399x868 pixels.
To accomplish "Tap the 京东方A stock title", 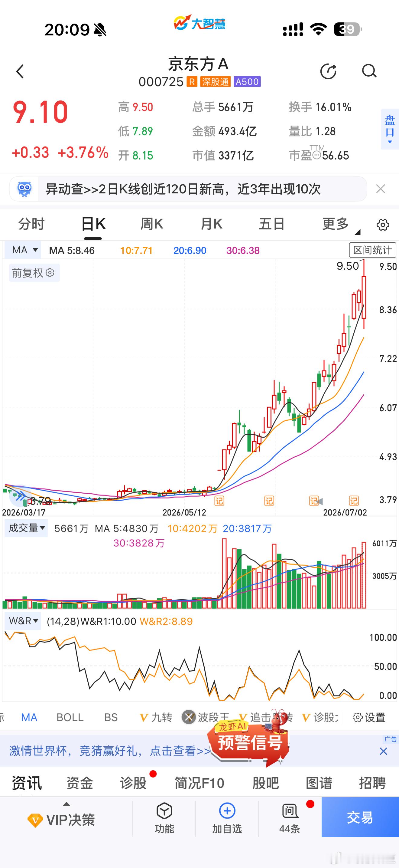I will [199, 64].
